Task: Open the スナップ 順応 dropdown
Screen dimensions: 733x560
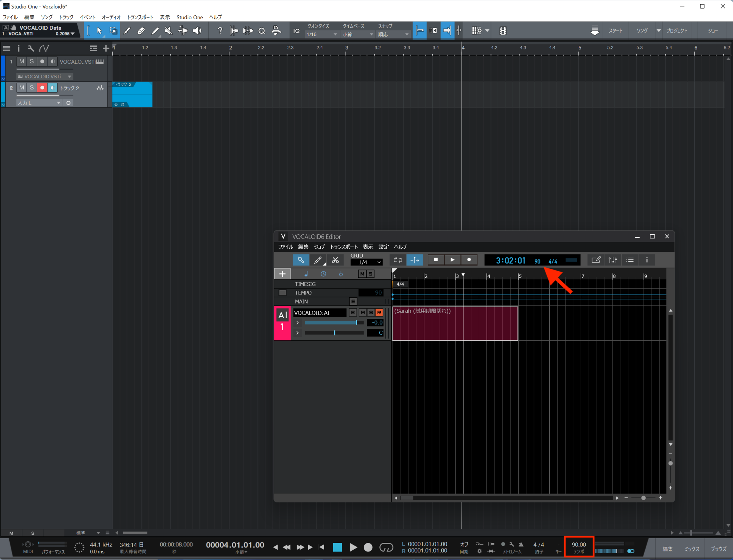Action: pyautogui.click(x=393, y=34)
